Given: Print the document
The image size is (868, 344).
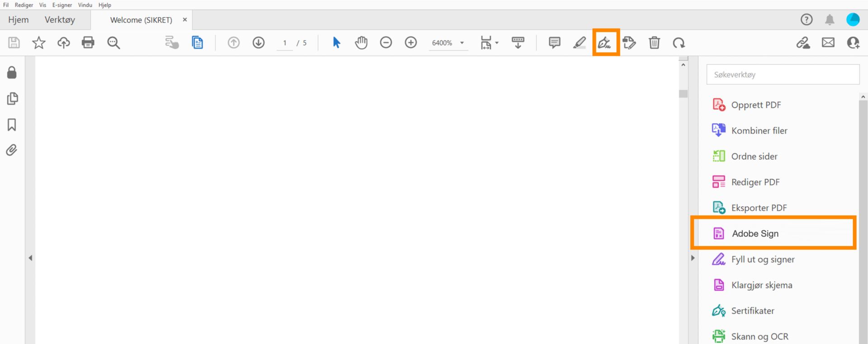Looking at the screenshot, I should 88,43.
